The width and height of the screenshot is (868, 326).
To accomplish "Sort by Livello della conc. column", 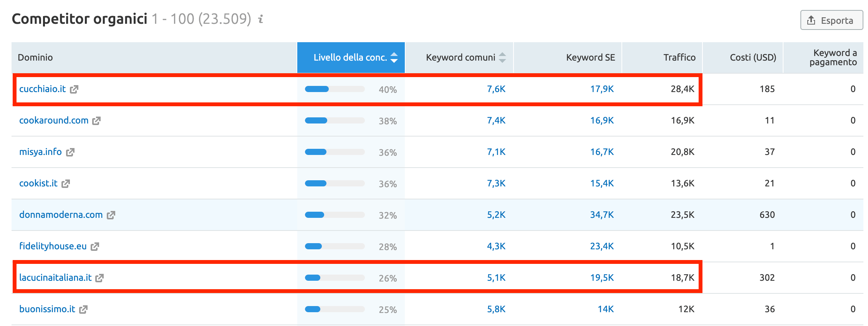I will tap(351, 58).
